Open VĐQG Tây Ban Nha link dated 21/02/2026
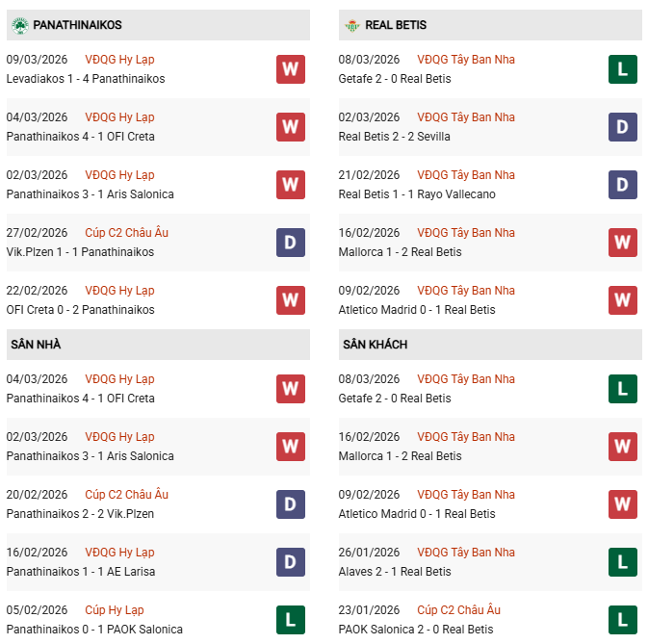648x644 pixels. pos(466,175)
